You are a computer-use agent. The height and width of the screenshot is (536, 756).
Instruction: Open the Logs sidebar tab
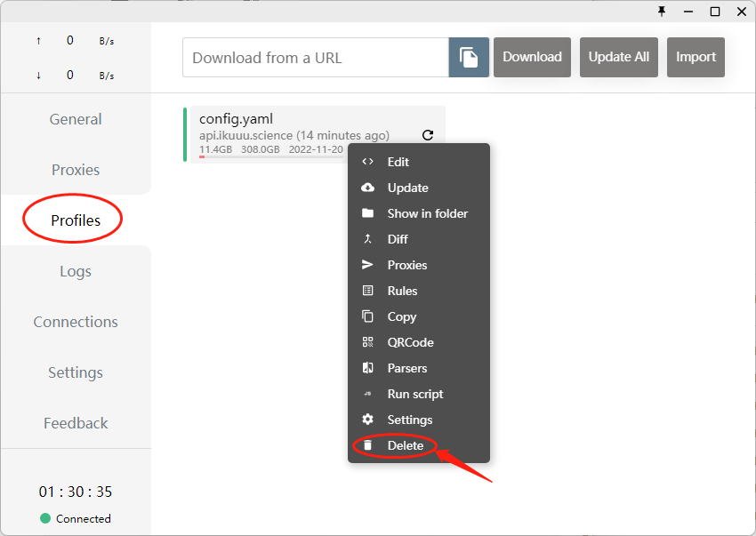(76, 271)
